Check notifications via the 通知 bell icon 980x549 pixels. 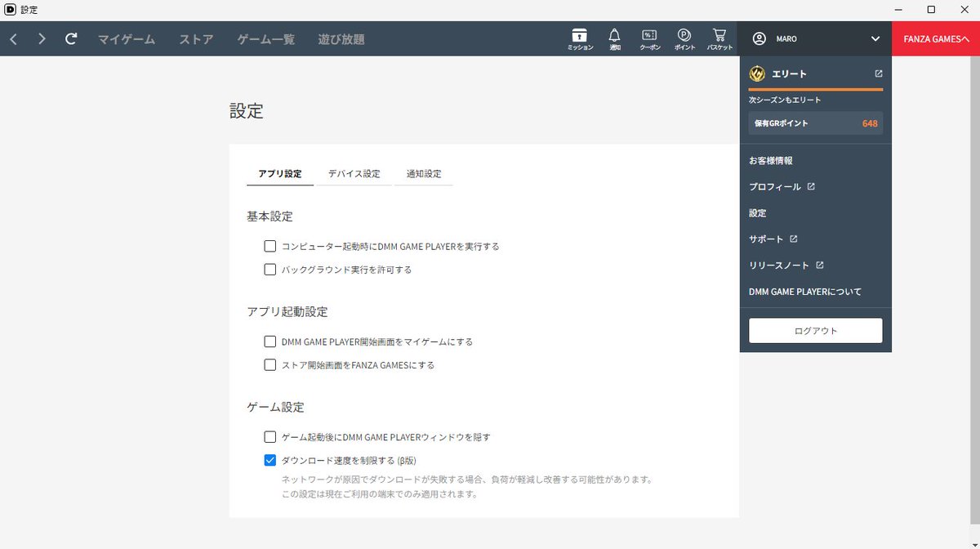pyautogui.click(x=614, y=38)
